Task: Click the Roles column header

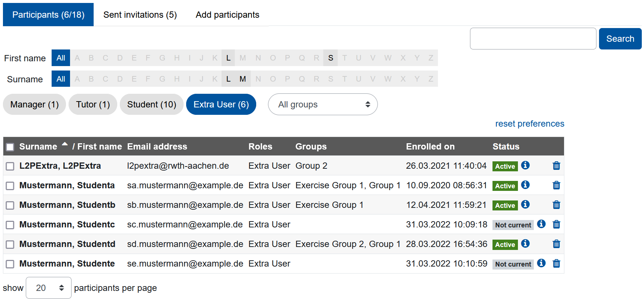Action: point(260,147)
